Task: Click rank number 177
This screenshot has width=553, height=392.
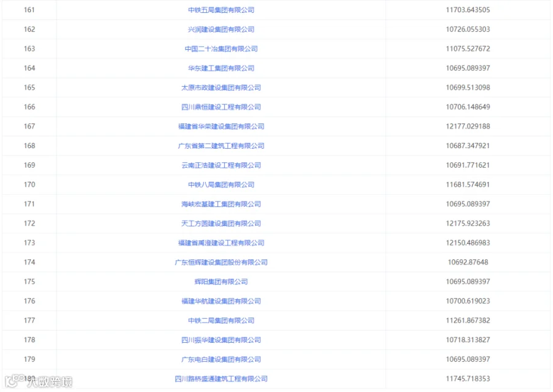Action: coord(29,320)
